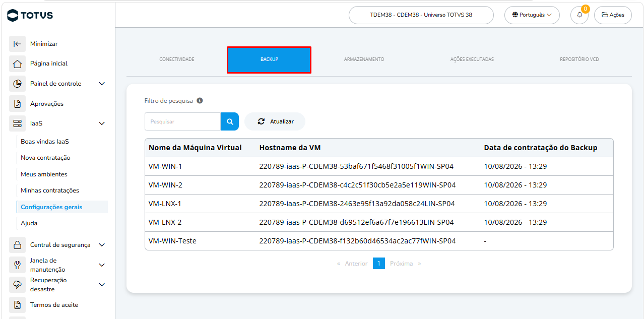Screen dimensions: 644x319
Task: Click the VM-WIN-1 row name
Action: (165, 166)
